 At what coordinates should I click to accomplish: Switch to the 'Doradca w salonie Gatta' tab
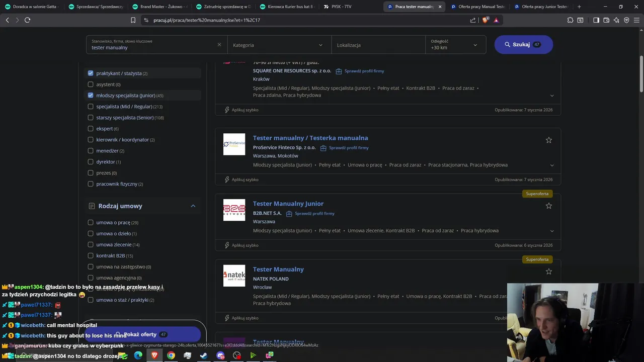pyautogui.click(x=31, y=7)
